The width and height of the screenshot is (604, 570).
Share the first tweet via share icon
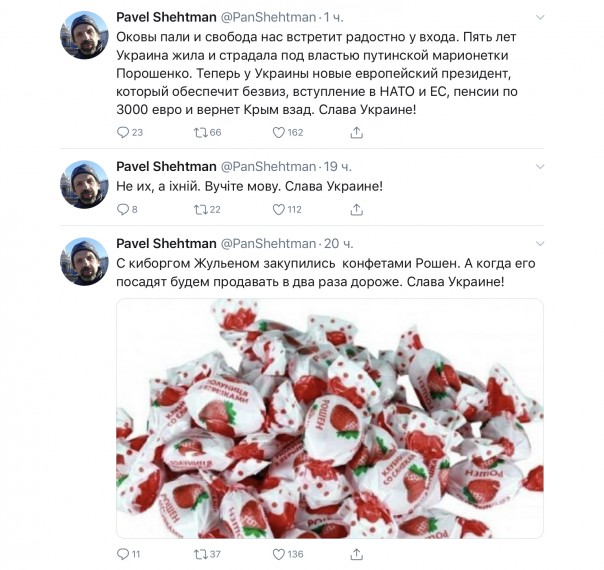(356, 132)
